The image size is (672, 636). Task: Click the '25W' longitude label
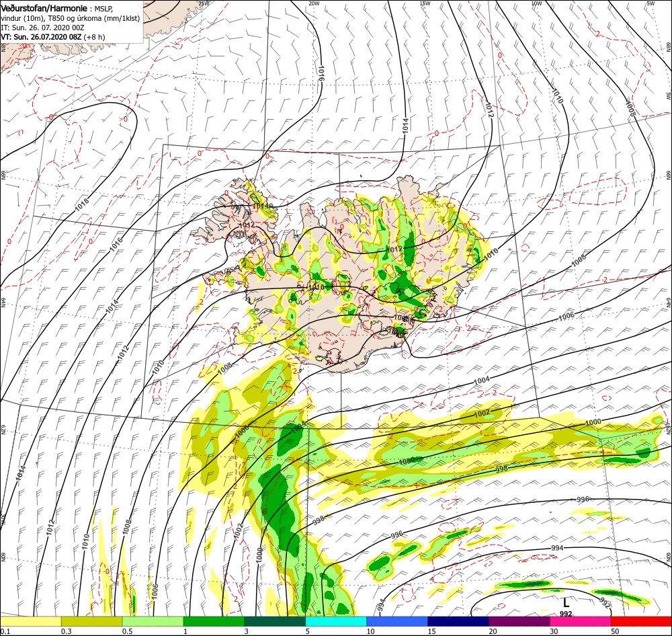[x=204, y=3]
